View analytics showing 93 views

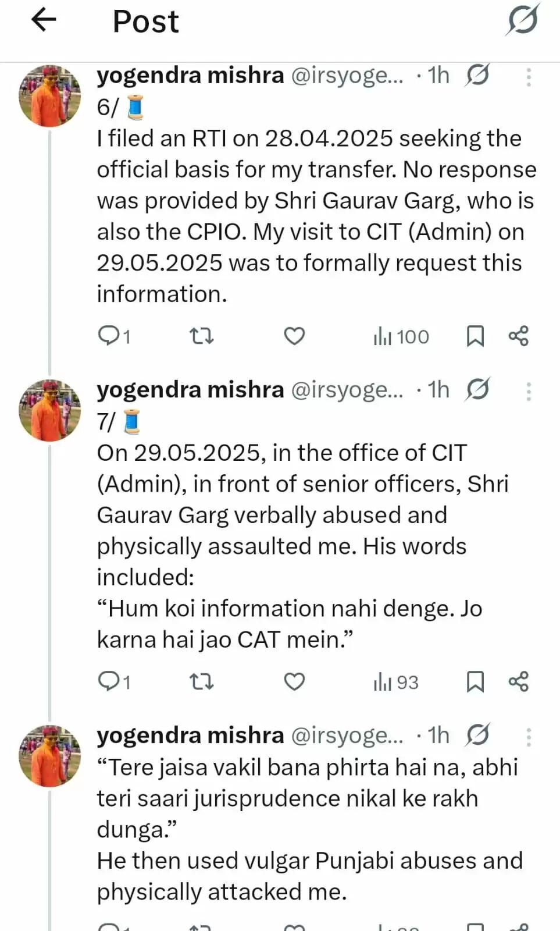[x=396, y=682]
